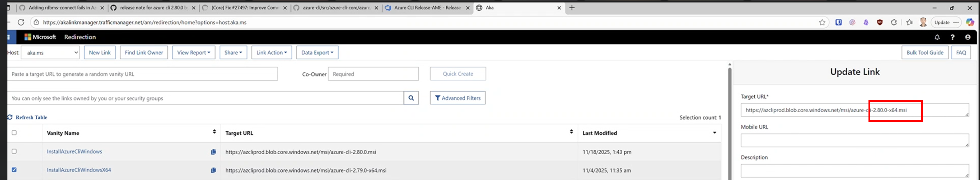This screenshot has height=180, width=980.
Task: Click the links search box
Action: (205, 98)
